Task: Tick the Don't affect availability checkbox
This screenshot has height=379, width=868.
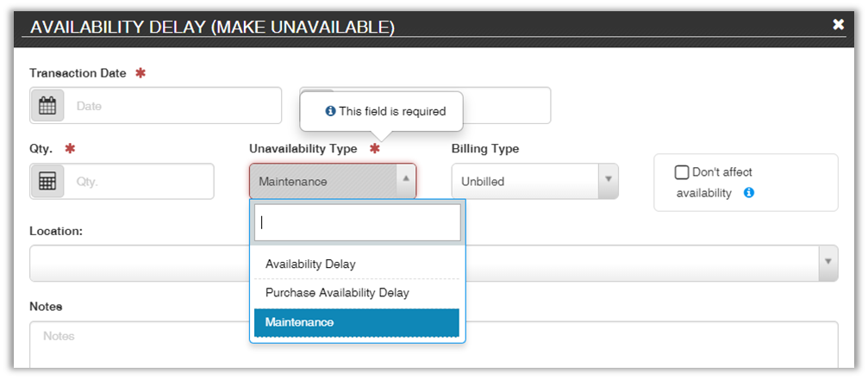Action: click(682, 172)
